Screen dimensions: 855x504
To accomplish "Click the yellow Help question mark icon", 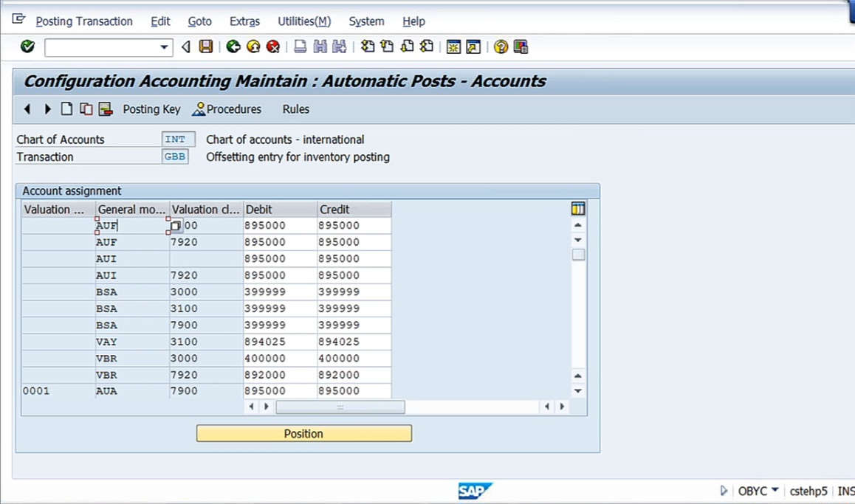I will pos(501,47).
